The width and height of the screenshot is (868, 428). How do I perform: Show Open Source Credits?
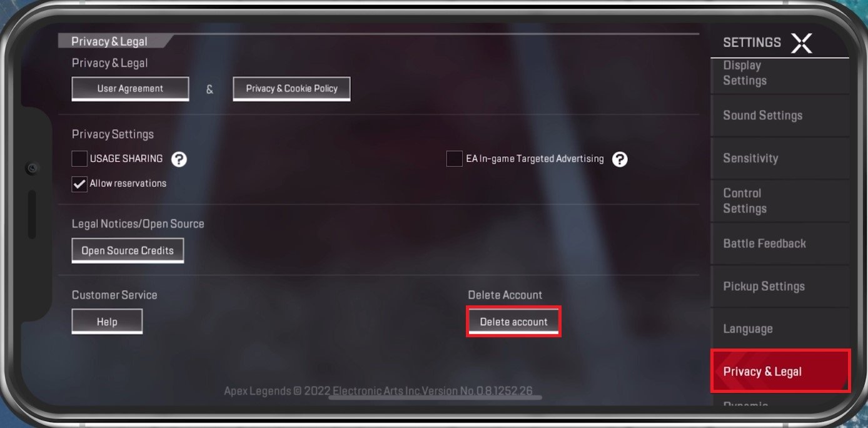coord(128,250)
